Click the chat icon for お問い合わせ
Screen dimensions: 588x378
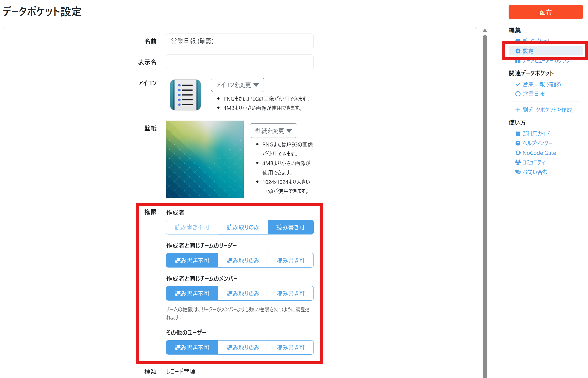click(x=518, y=172)
